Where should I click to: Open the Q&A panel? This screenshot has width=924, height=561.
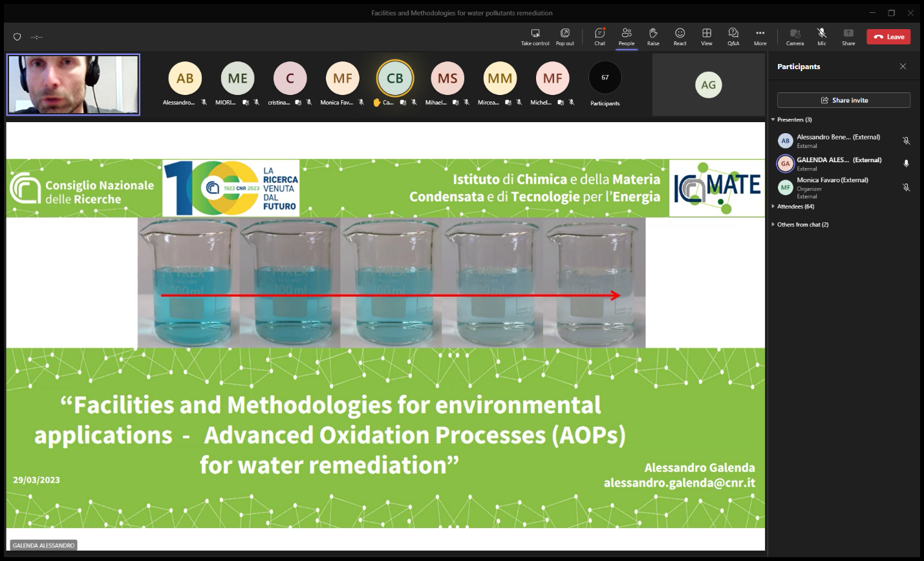click(733, 37)
